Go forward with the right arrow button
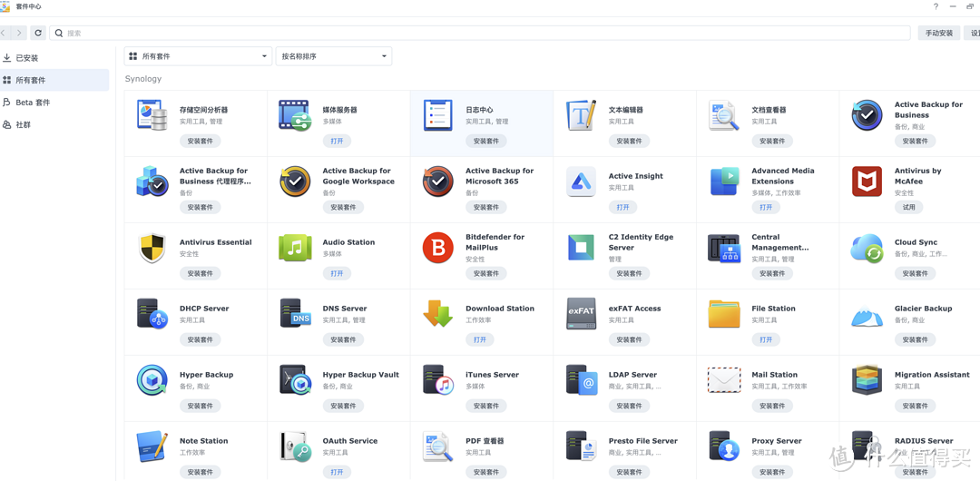This screenshot has width=980, height=481. [x=19, y=34]
